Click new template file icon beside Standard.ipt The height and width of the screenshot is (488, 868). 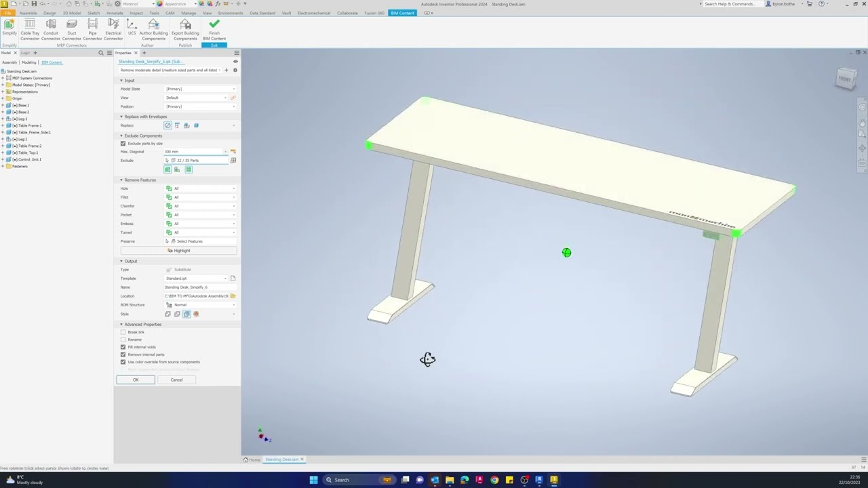point(233,279)
